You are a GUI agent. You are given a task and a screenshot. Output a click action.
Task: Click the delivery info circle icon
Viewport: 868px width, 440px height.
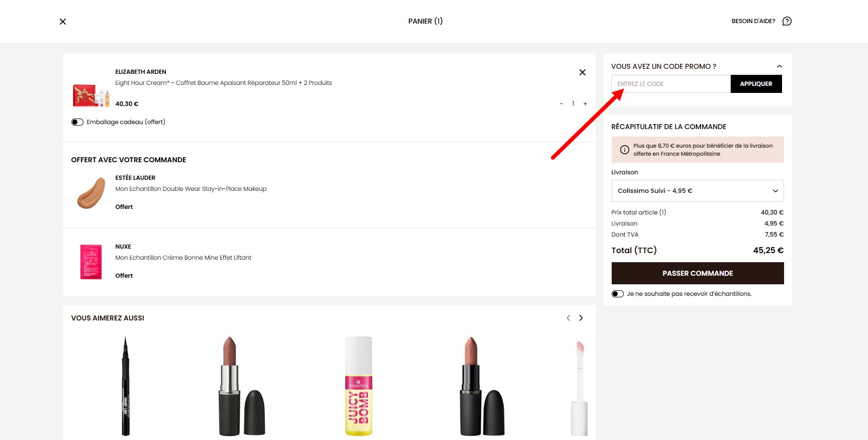click(625, 150)
